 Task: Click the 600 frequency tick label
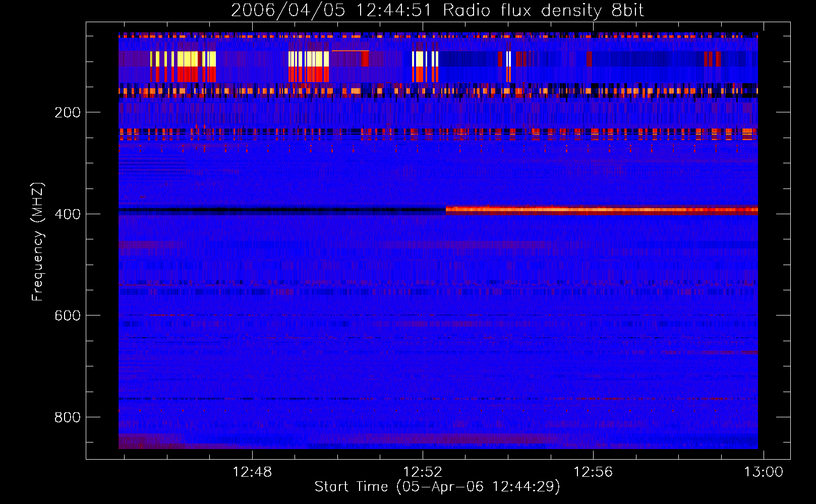click(x=68, y=316)
